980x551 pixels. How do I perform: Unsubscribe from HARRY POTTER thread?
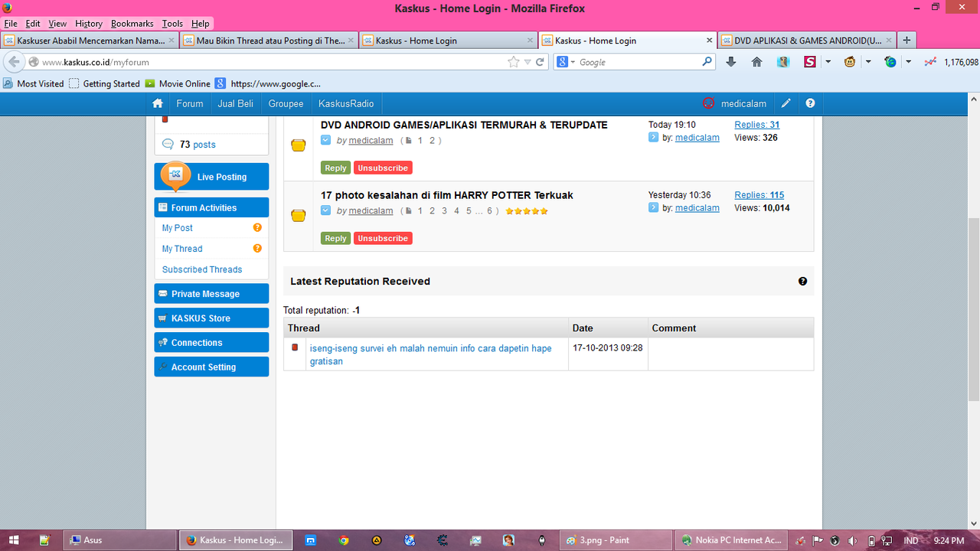click(383, 238)
